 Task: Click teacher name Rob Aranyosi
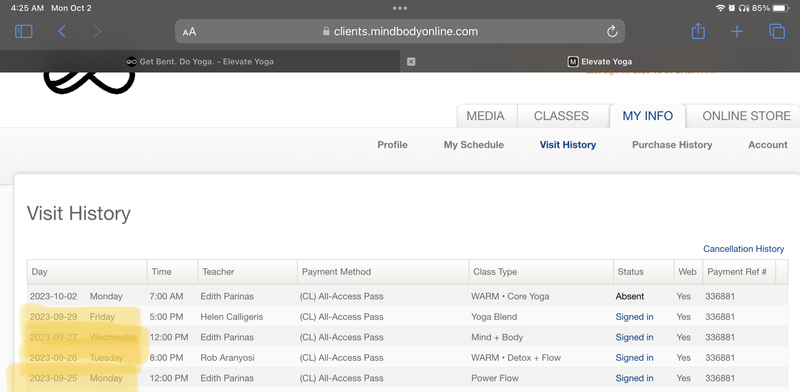(x=227, y=358)
